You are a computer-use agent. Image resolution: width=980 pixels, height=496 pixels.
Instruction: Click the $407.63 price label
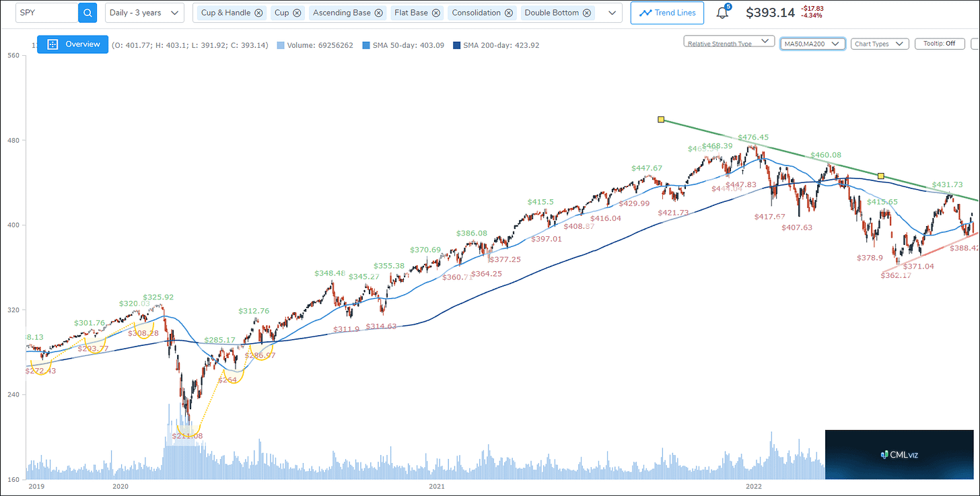[797, 227]
